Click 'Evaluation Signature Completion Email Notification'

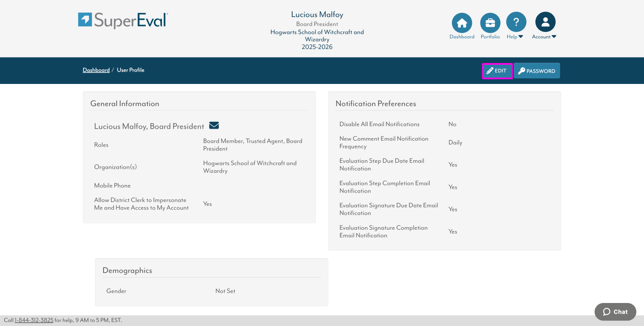point(383,232)
